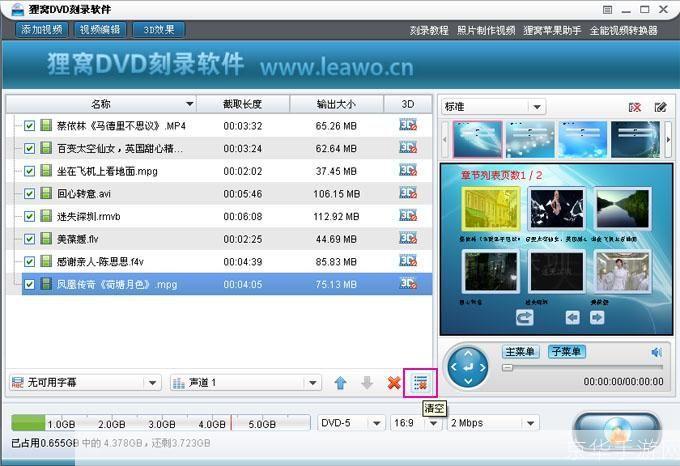Uncheck 坐在飞机上看地面.mpg checkbox
The image size is (680, 466).
(29, 171)
